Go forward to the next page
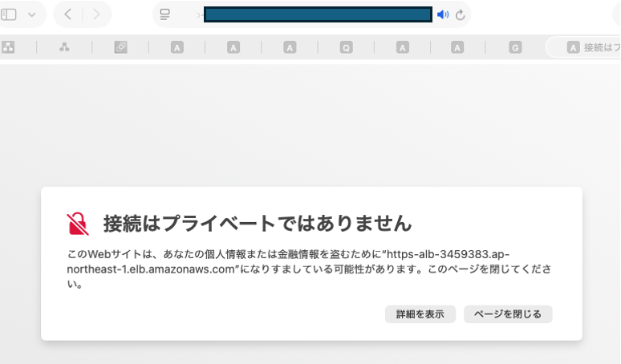621x364 pixels. 96,14
